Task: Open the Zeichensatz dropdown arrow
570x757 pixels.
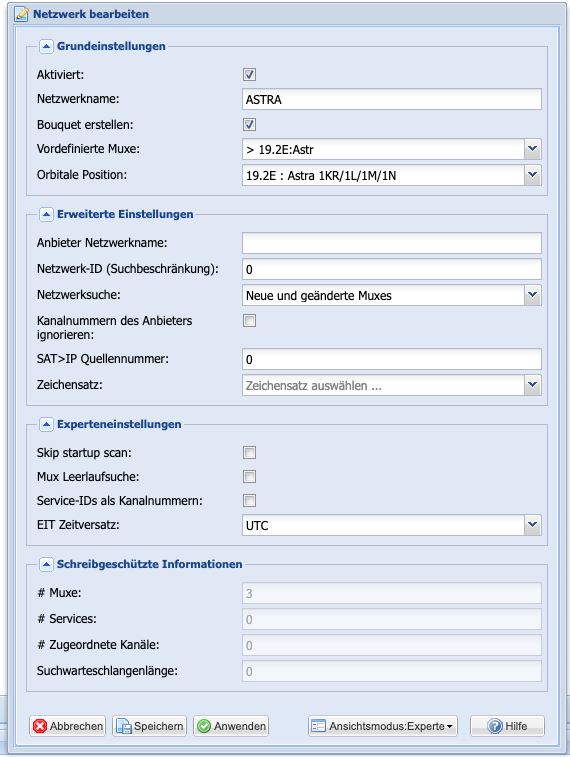Action: [533, 385]
